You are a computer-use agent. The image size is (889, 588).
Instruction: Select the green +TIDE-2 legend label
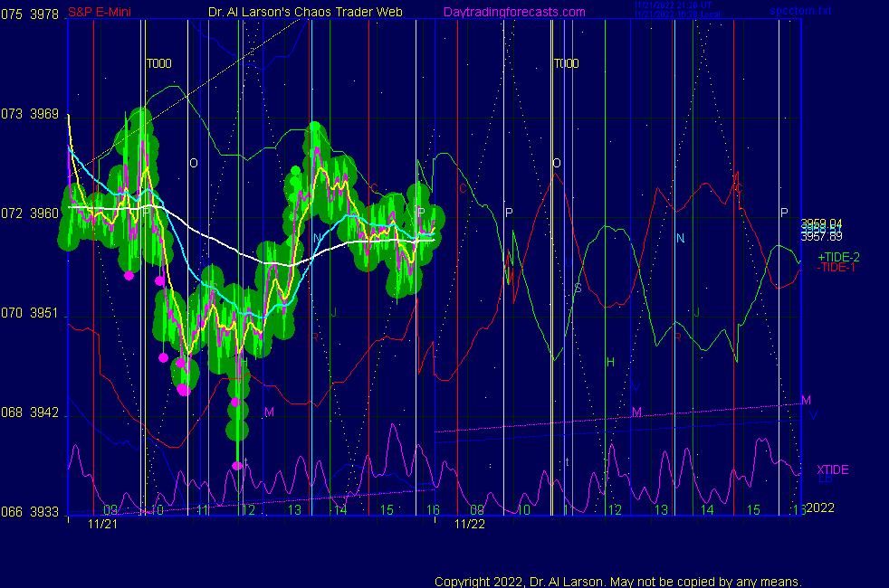click(x=838, y=257)
